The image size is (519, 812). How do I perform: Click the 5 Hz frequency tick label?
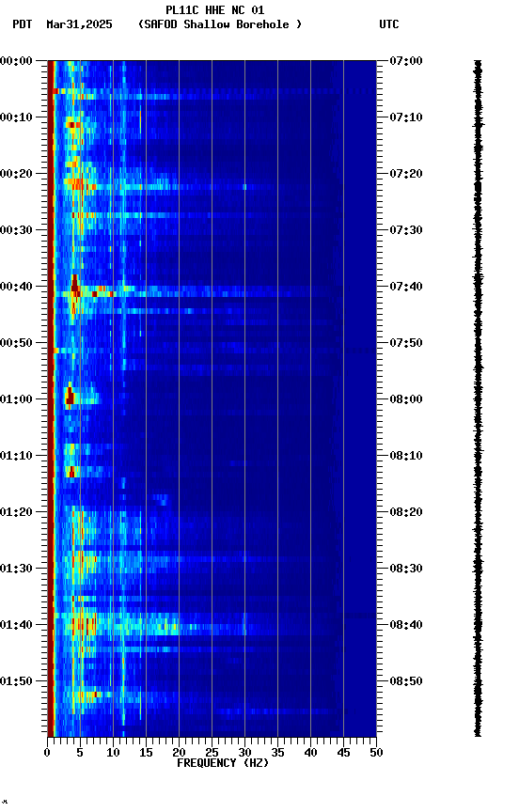pyautogui.click(x=80, y=753)
